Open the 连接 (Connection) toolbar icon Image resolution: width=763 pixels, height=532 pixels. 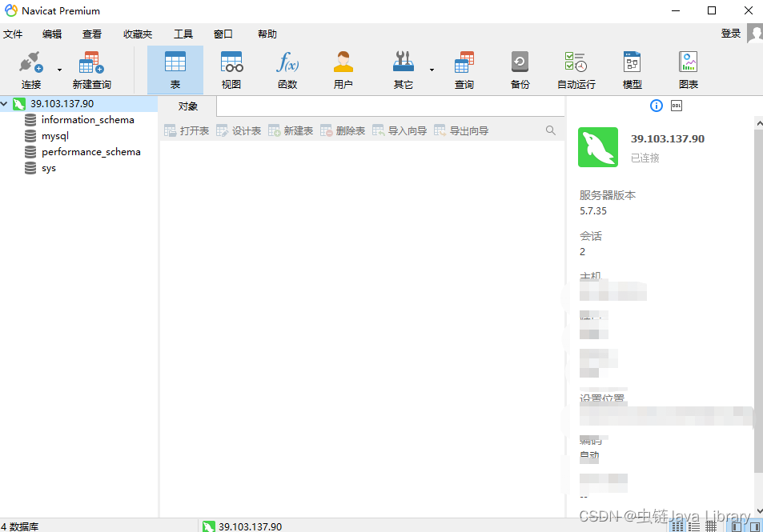(31, 70)
